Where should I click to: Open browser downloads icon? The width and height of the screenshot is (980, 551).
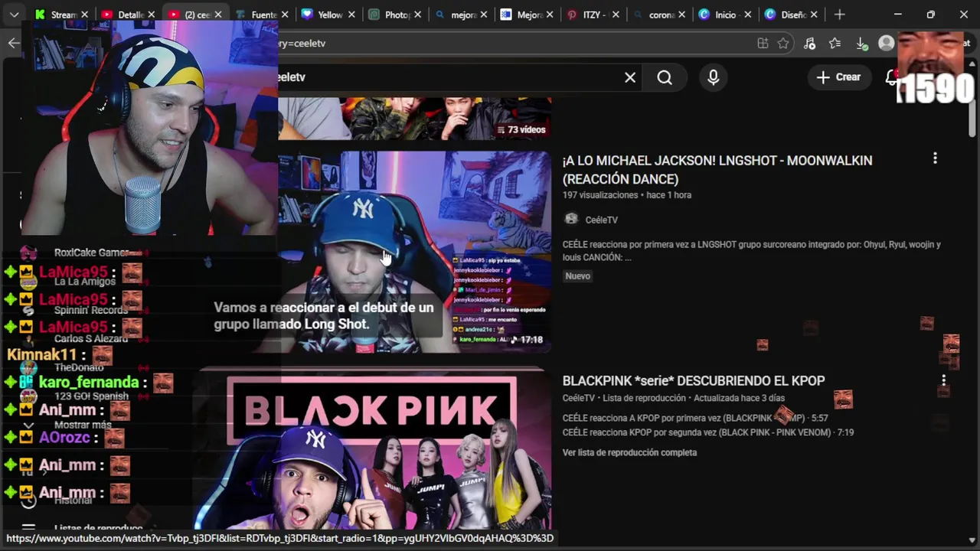pyautogui.click(x=861, y=44)
